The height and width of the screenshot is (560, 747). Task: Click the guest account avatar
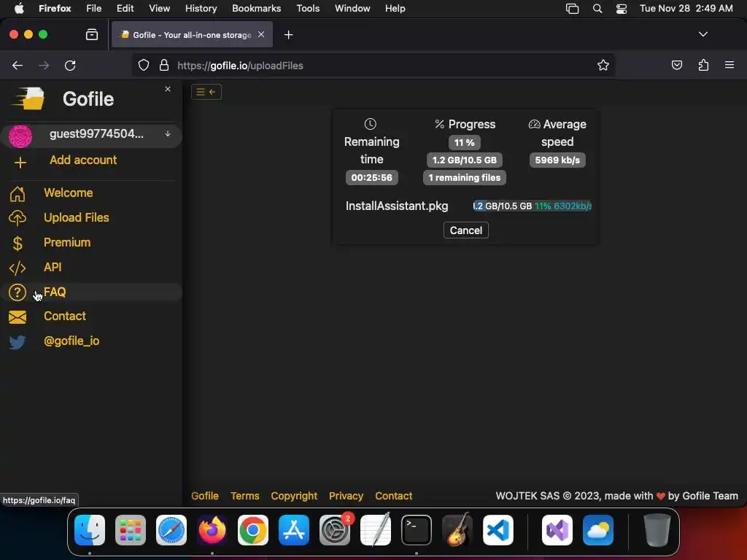coord(20,136)
